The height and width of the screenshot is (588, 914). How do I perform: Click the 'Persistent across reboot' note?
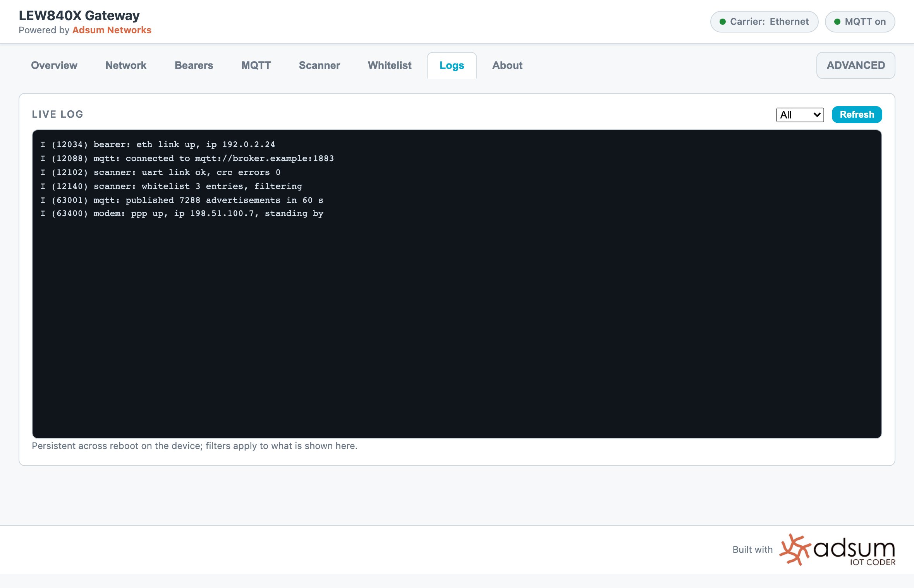click(x=194, y=446)
